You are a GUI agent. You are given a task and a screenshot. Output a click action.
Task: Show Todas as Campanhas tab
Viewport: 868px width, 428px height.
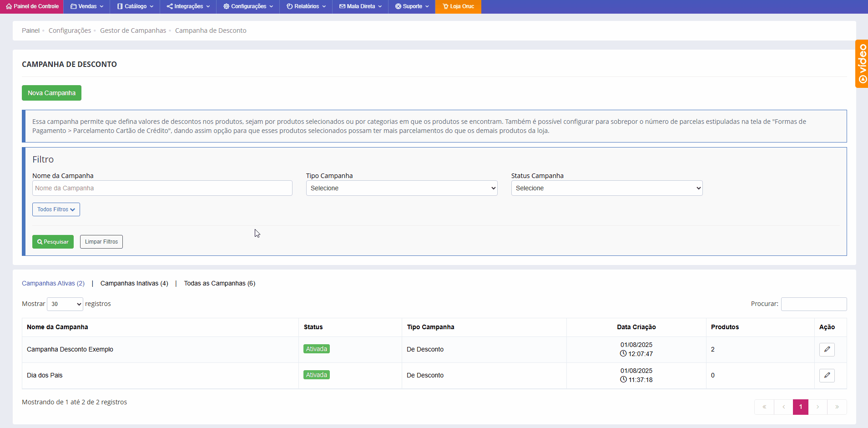(x=219, y=283)
